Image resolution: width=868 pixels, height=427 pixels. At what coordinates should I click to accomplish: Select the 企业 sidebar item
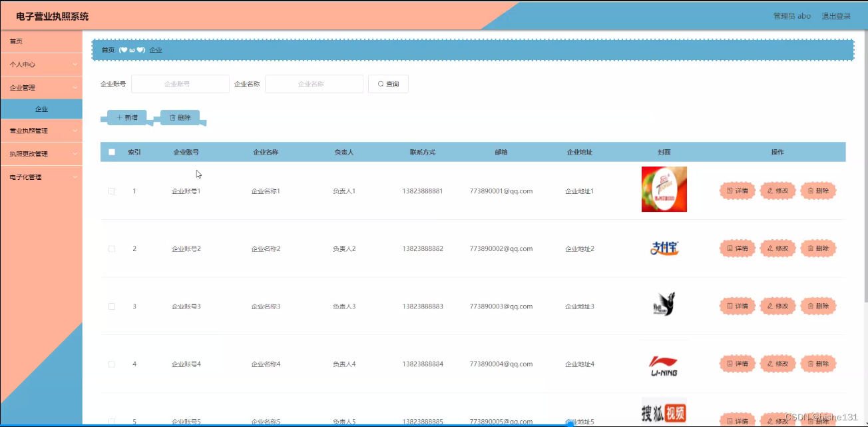tap(41, 109)
